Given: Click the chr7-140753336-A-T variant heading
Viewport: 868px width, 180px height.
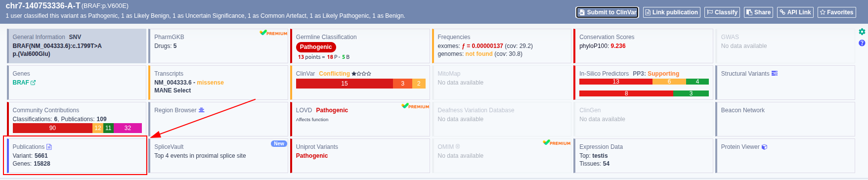Looking at the screenshot, I should [x=43, y=6].
